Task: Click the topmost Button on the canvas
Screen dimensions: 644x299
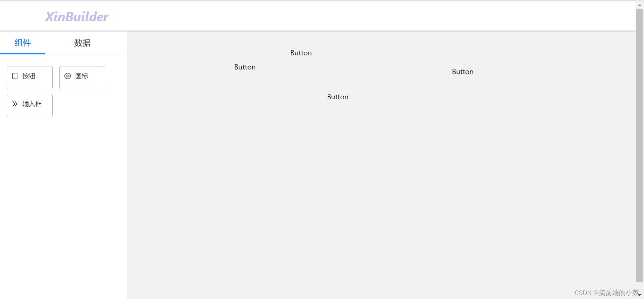Action: click(301, 53)
